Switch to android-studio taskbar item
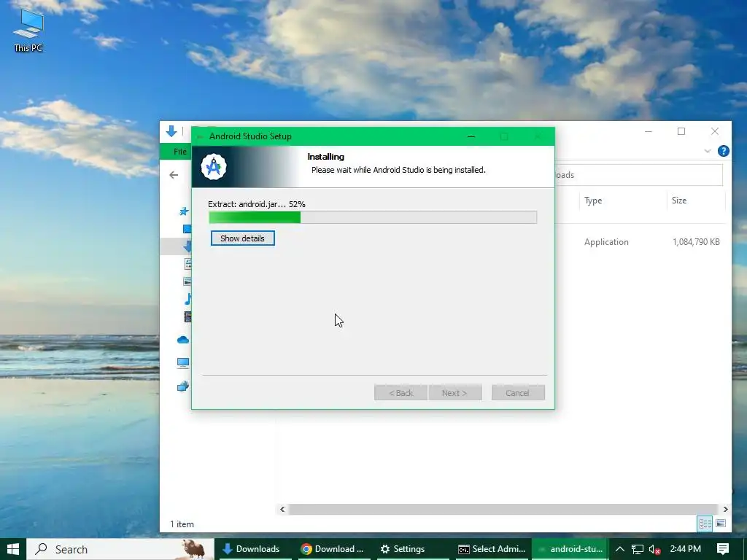747x560 pixels. [570, 549]
